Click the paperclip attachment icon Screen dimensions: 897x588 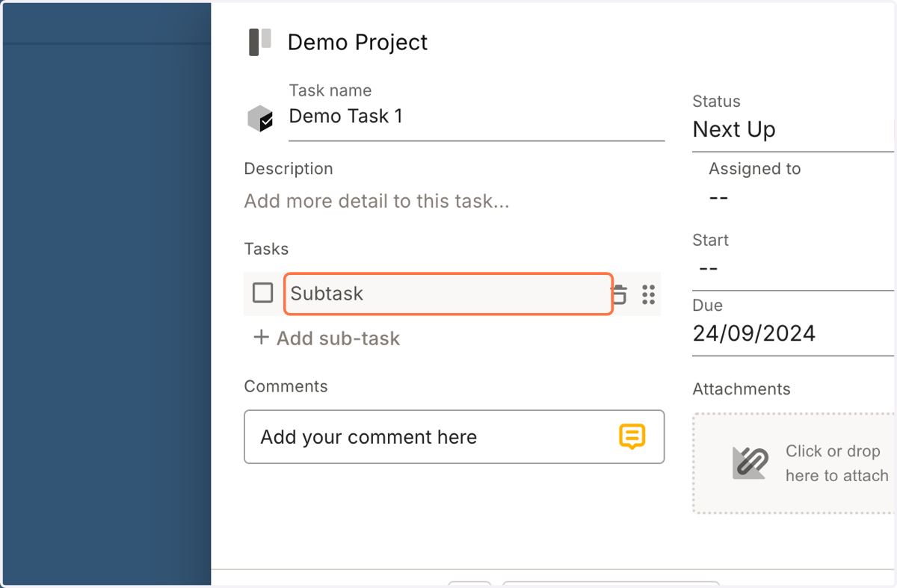point(750,463)
